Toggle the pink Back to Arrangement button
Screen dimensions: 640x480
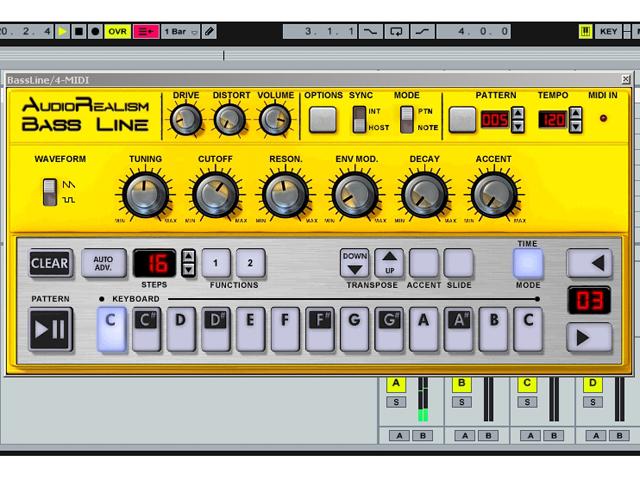pos(146,31)
